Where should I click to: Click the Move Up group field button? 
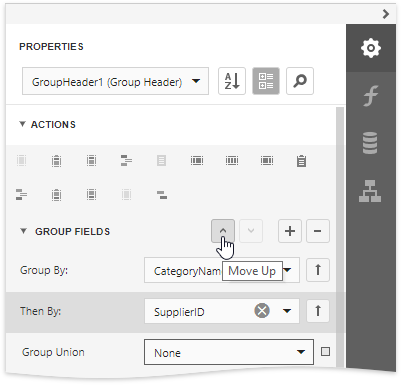point(223,231)
